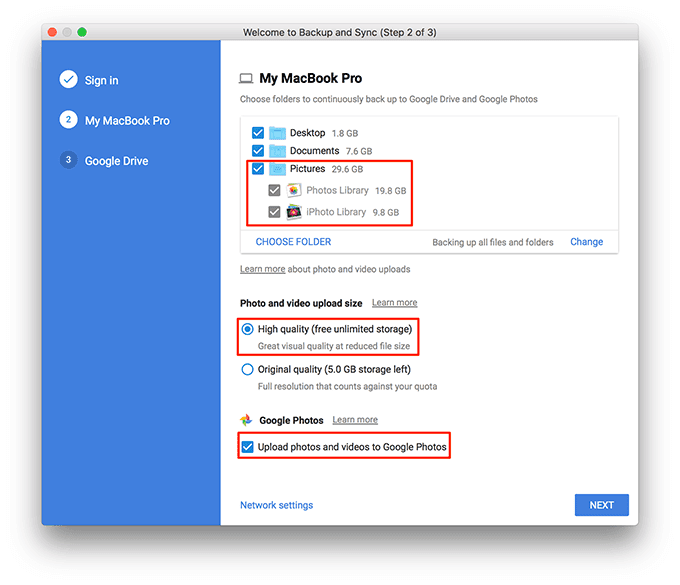Screen dimensions: 680x585
Task: Click the 19.8 GB size value
Action: (x=391, y=191)
